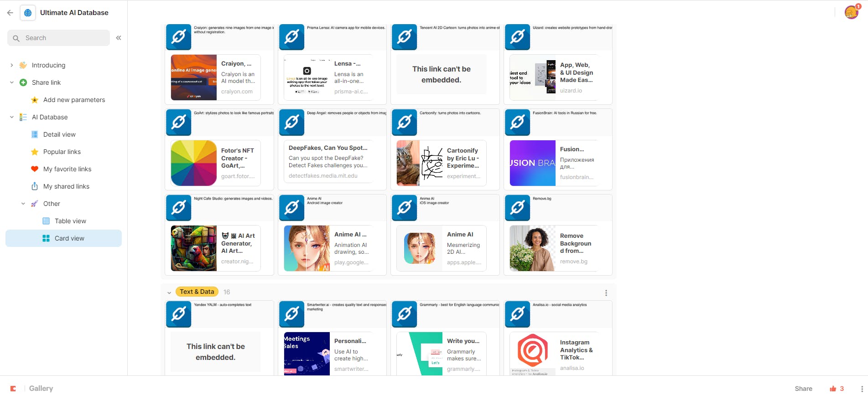Open the grammarly link preview
The image size is (868, 400).
[x=442, y=354]
